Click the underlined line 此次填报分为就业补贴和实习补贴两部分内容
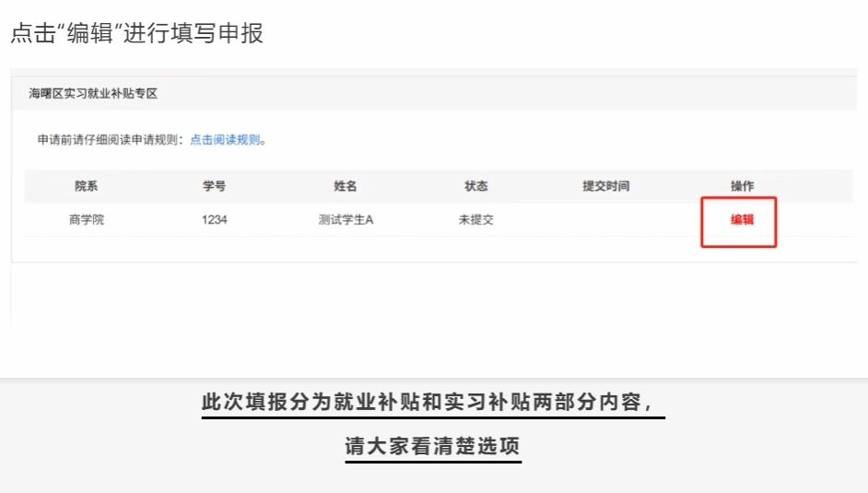The height and width of the screenshot is (493, 868). point(432,403)
